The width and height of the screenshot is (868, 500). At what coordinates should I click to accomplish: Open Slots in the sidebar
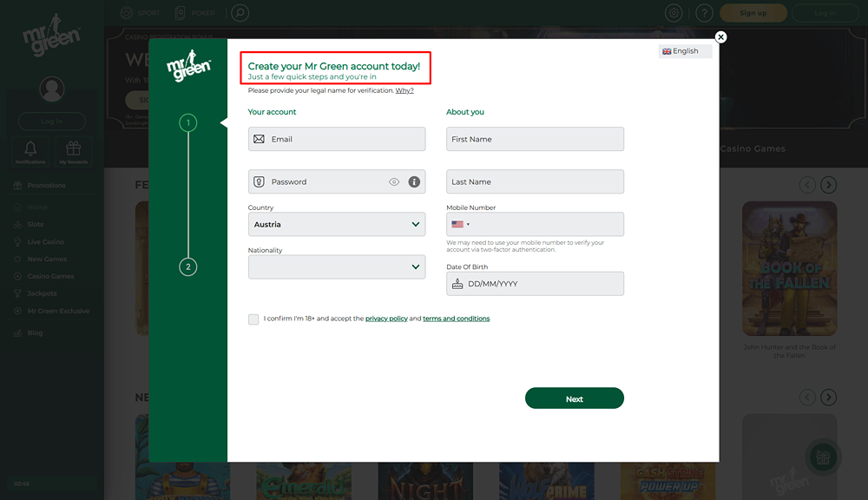point(36,224)
